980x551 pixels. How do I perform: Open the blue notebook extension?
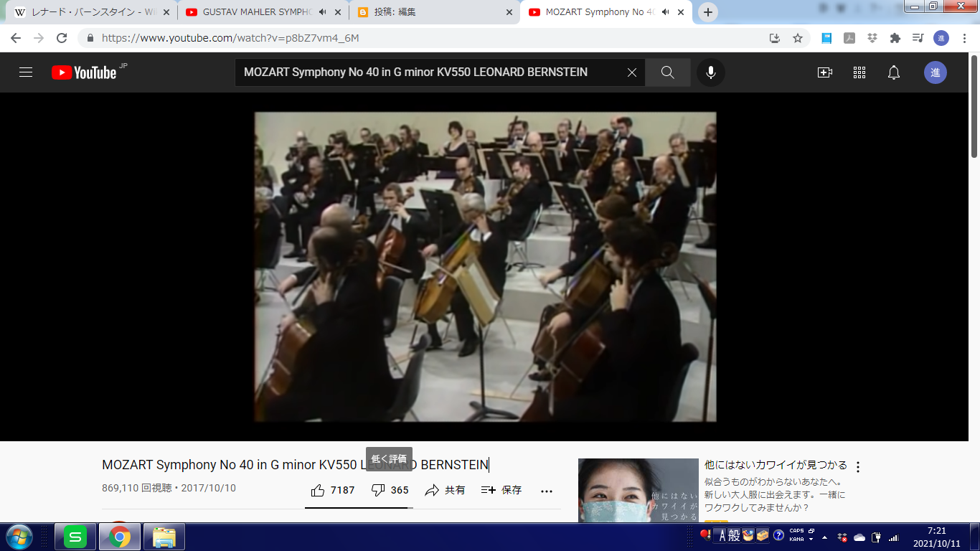pyautogui.click(x=826, y=38)
